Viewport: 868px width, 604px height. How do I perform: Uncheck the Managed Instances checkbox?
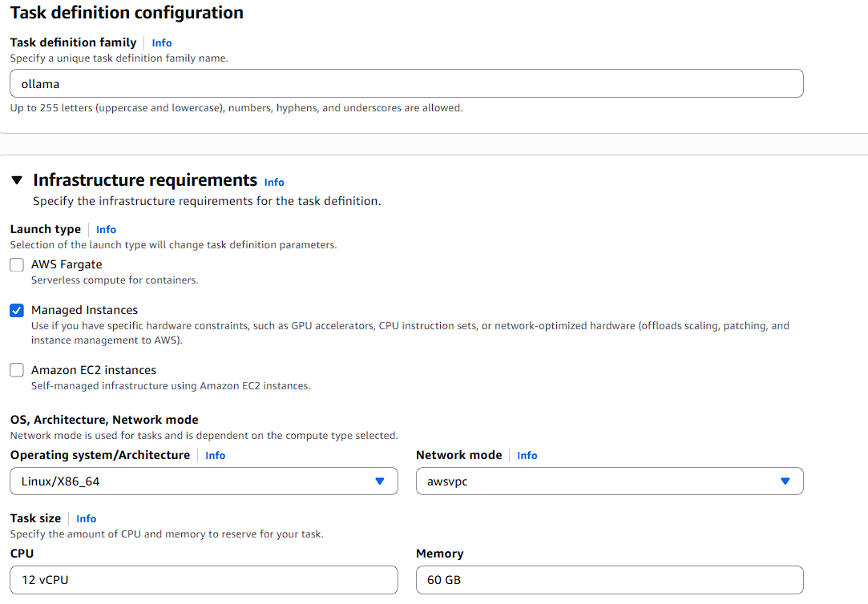point(17,311)
